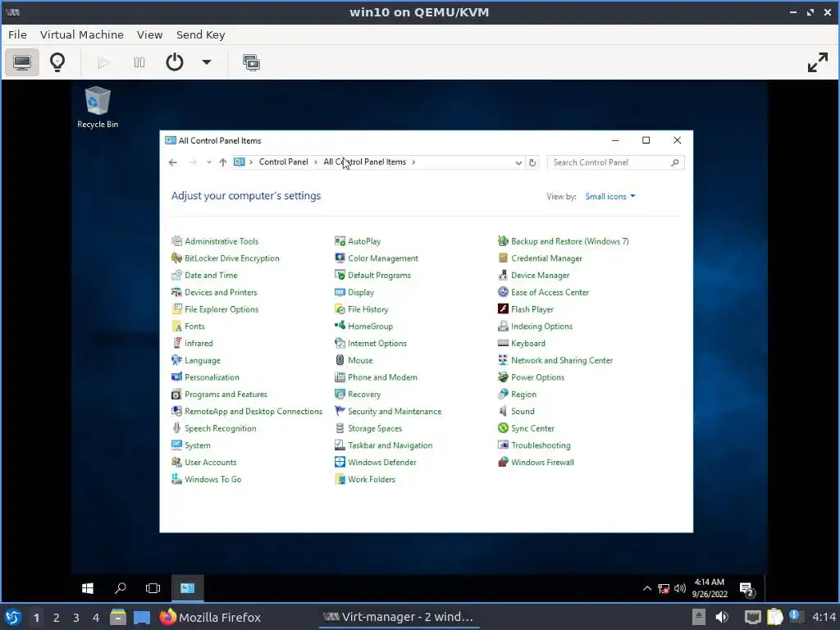Screen dimensions: 840x630
Task: Switch virt-manager to fullscreen view
Action: [818, 62]
